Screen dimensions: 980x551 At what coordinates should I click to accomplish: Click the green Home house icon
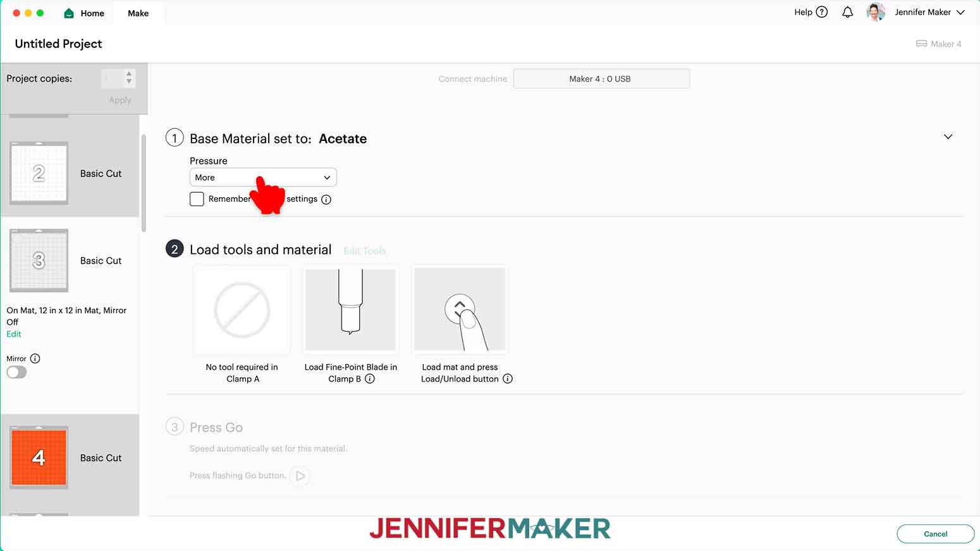coord(70,13)
